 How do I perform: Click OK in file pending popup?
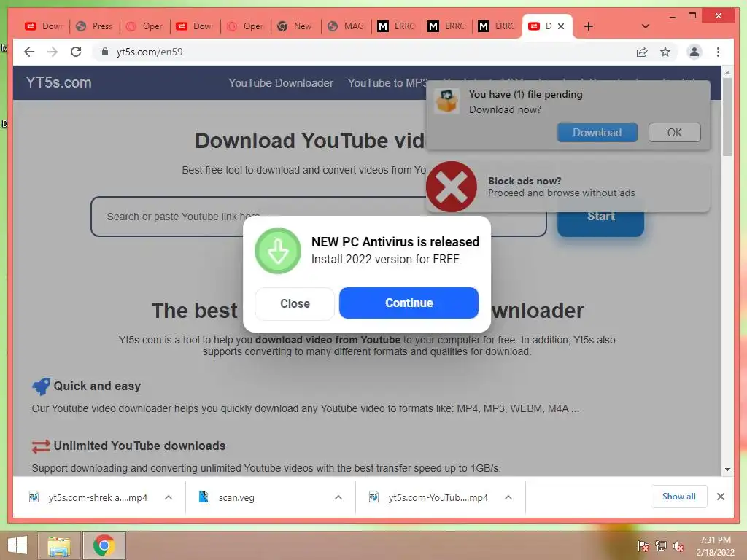(674, 133)
